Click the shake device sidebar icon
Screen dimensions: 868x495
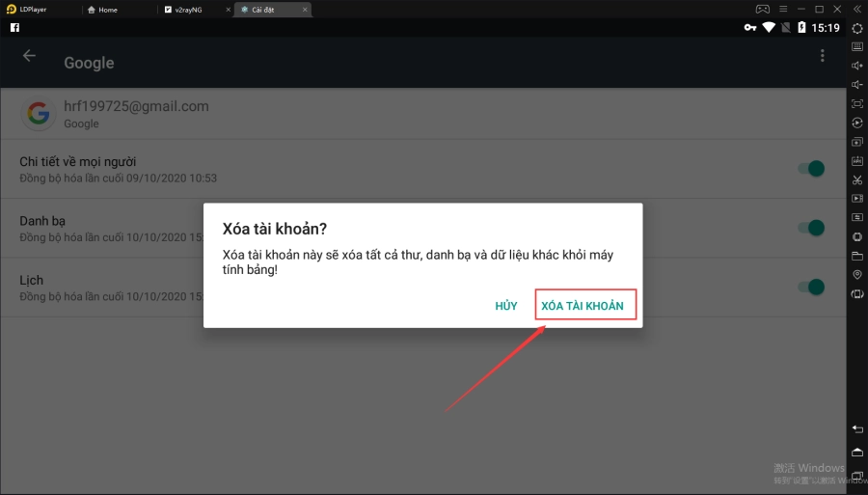pos(857,236)
